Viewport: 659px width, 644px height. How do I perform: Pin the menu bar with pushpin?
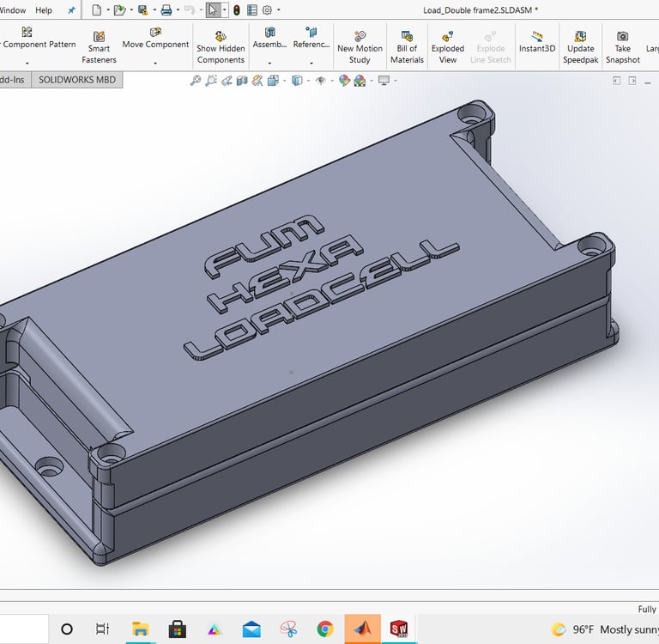click(x=71, y=10)
